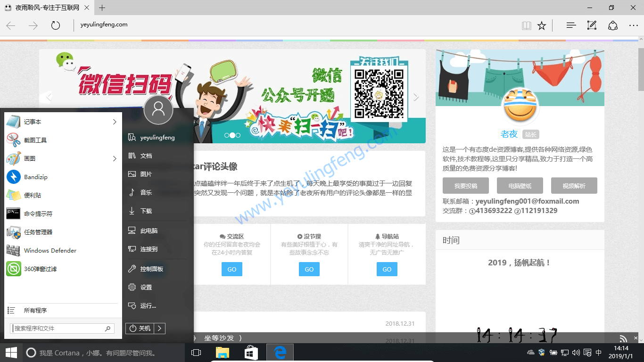
Task: Open File Explorer from the taskbar
Action: click(x=223, y=353)
